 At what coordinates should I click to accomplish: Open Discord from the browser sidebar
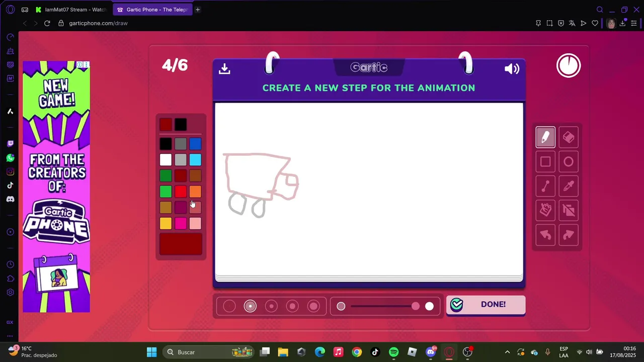point(10,199)
